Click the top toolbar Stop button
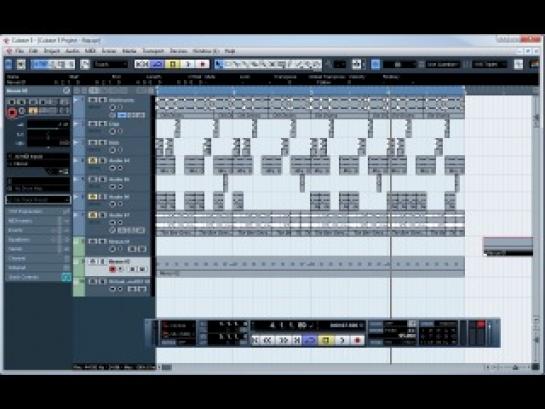The width and height of the screenshot is (545, 409). tap(172, 64)
